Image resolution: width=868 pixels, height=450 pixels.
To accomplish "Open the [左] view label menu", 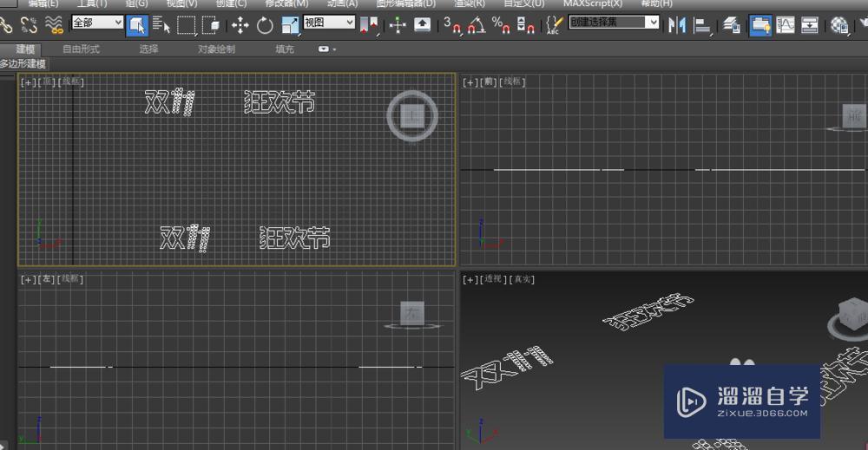I will pos(47,280).
